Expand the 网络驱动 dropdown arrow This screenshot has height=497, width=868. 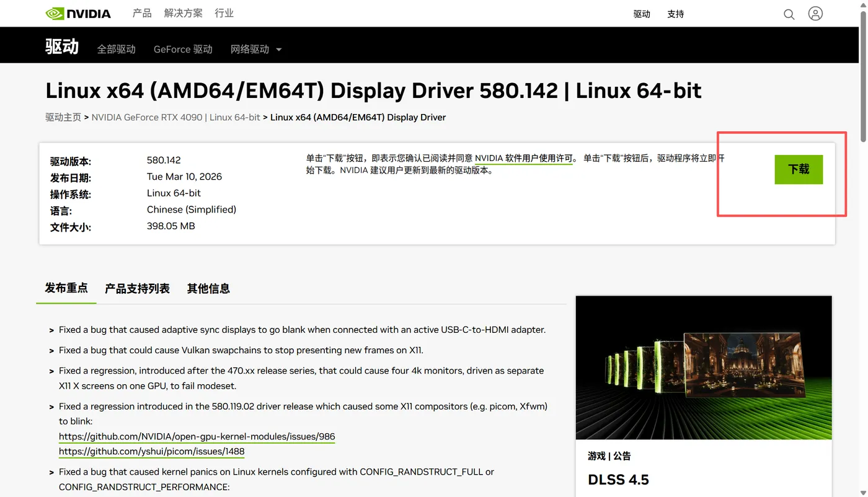click(x=278, y=50)
